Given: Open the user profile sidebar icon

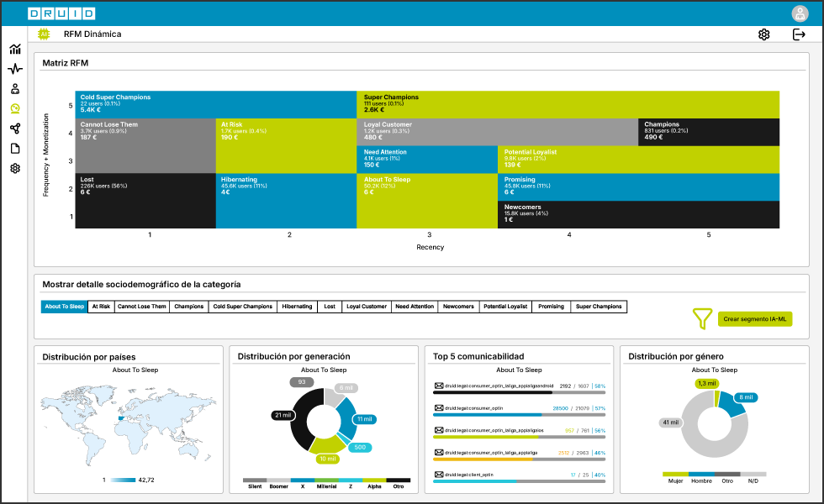Looking at the screenshot, I should pyautogui.click(x=15, y=89).
